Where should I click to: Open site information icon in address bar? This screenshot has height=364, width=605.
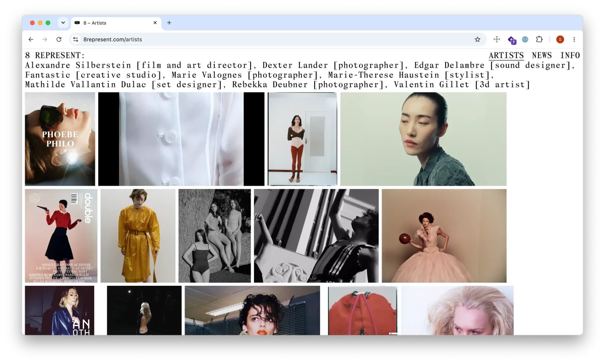76,39
